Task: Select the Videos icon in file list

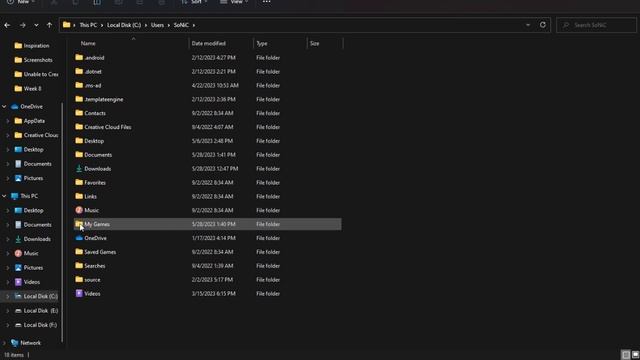Action: click(79, 293)
